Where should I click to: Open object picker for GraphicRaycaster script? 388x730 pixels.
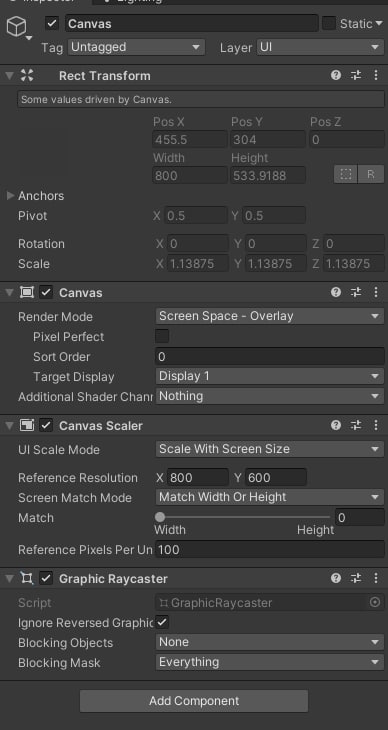tap(375, 602)
